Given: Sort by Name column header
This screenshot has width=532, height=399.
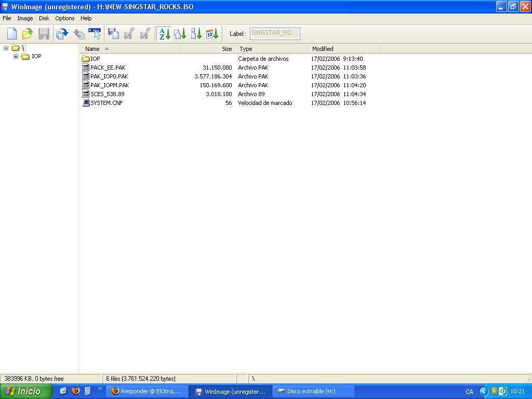Looking at the screenshot, I should click(x=129, y=49).
